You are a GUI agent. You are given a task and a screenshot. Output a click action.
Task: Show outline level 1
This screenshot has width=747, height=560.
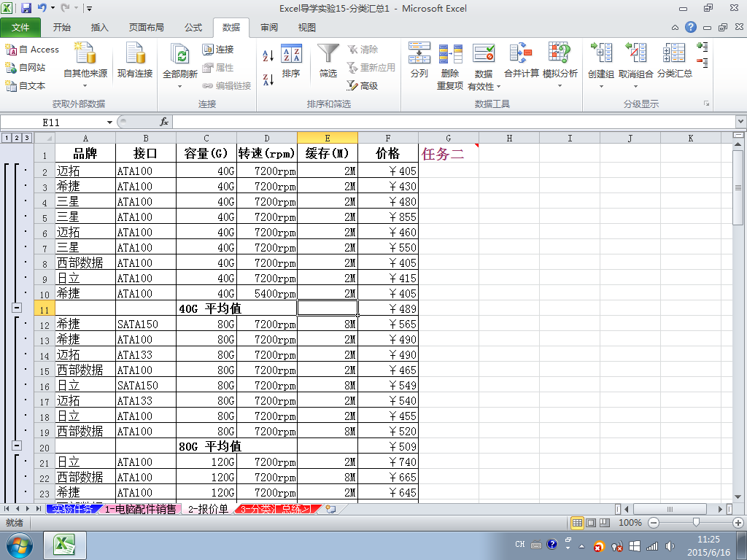[x=6, y=138]
